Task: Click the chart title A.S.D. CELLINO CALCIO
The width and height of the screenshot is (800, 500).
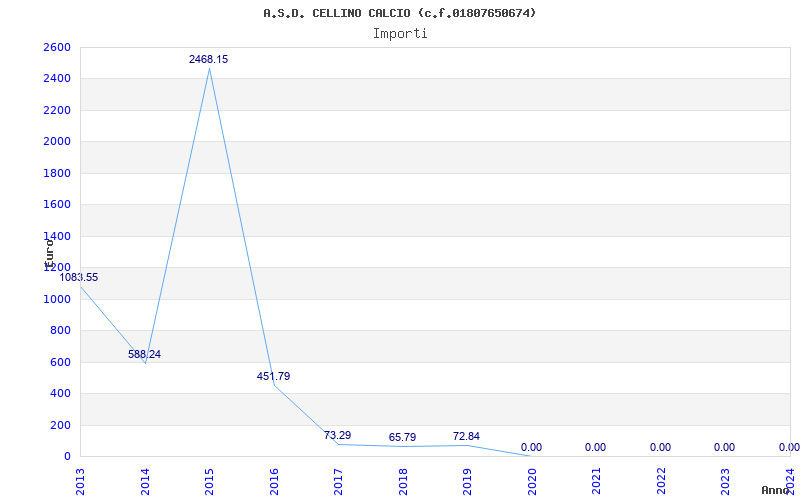Action: [x=399, y=13]
